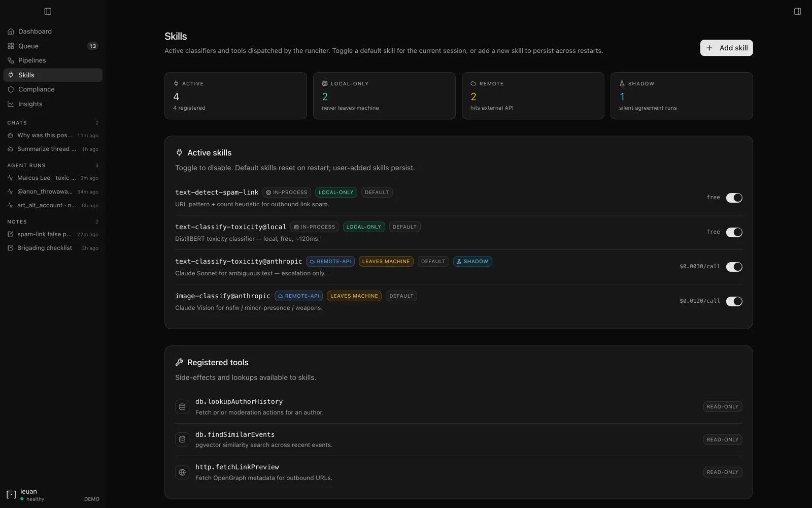Click REMOTE-API badge on image-classify@anthropic
Viewport: 812px width, 508px height.
click(x=298, y=296)
